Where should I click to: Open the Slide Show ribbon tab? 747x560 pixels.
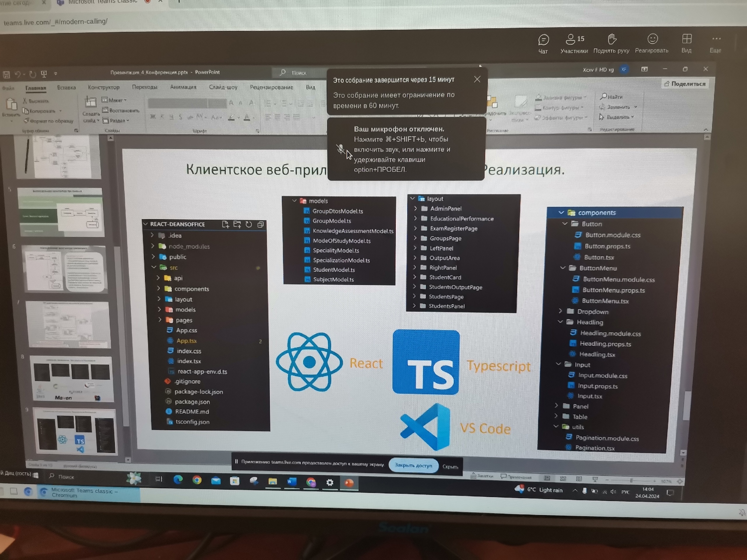(x=223, y=87)
